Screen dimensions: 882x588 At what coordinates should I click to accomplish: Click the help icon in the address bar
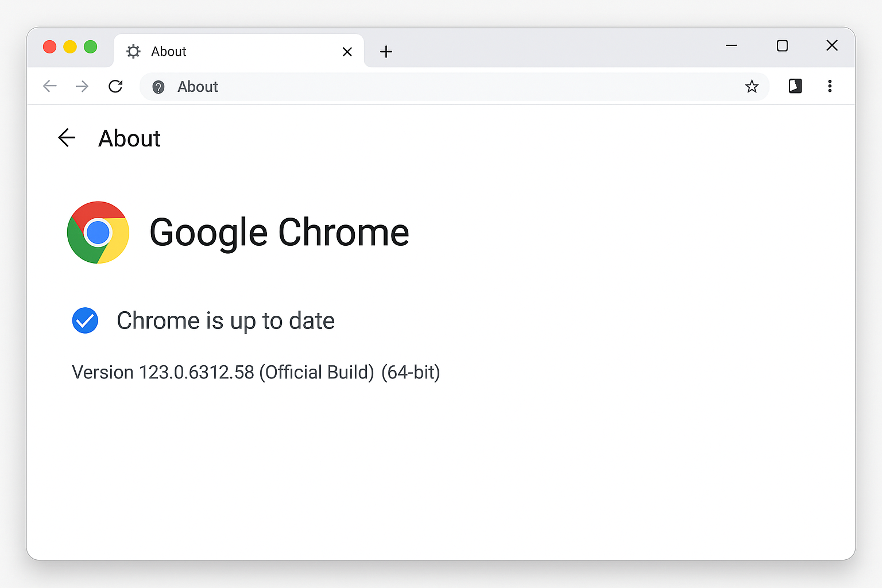[x=158, y=87]
